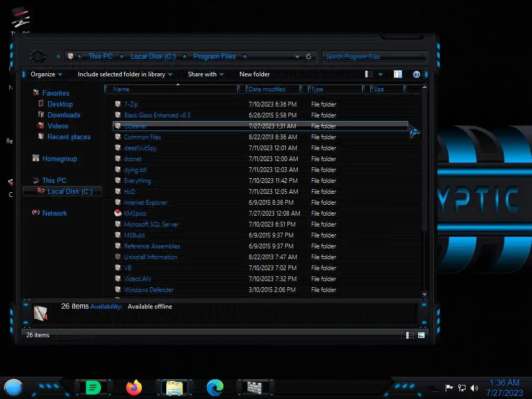
Task: Click the VideoLAN folder icon
Action: [x=118, y=279]
